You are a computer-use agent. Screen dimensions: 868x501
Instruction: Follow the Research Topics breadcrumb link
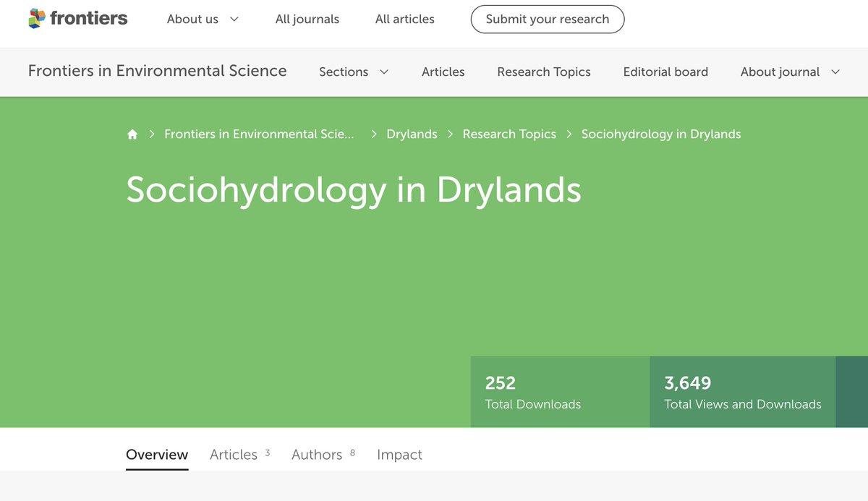coord(509,134)
